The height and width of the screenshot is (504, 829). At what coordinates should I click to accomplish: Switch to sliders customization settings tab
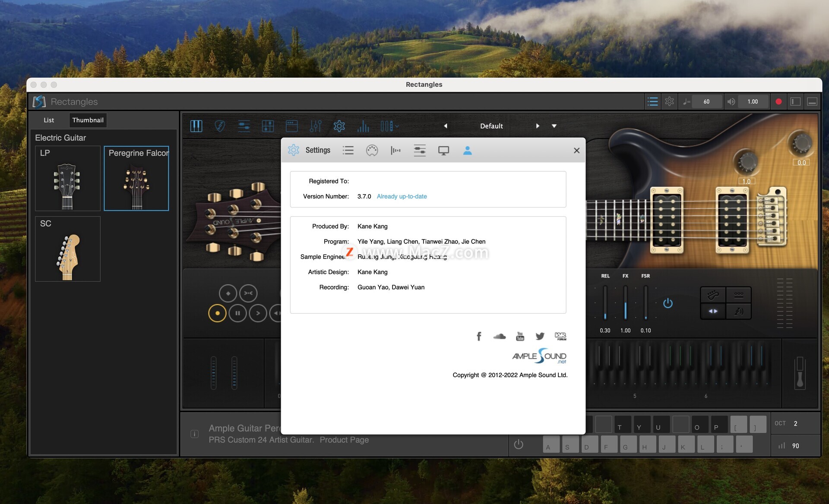pyautogui.click(x=420, y=150)
